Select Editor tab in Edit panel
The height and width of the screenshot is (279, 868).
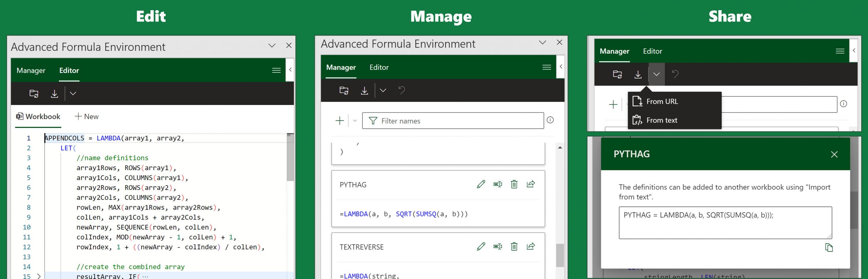69,70
